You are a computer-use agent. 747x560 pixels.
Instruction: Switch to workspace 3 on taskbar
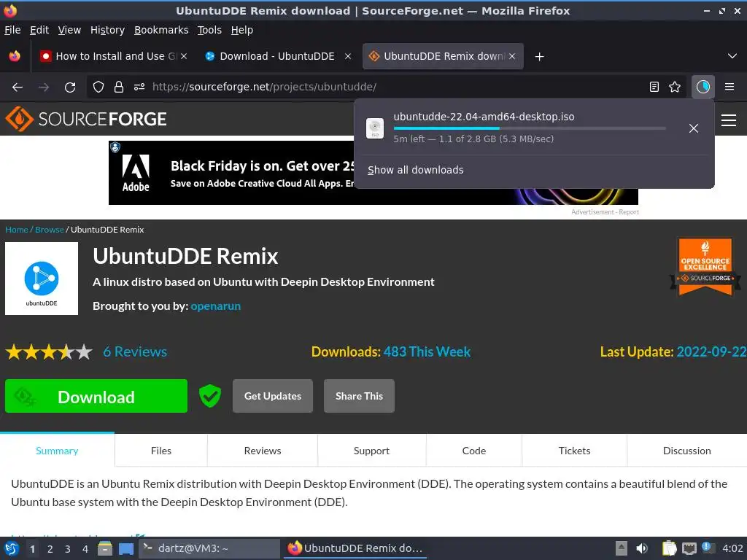point(68,549)
